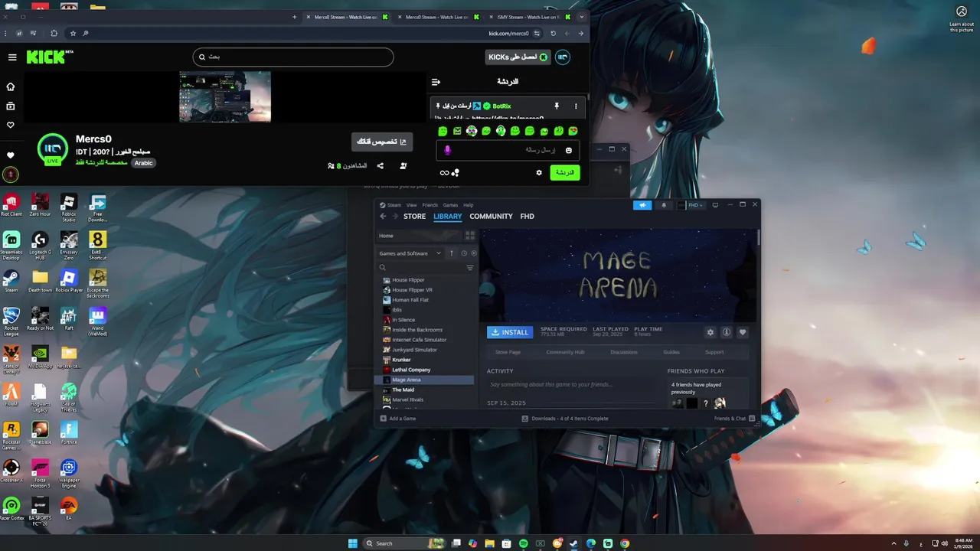Open browser tab list chevron
The height and width of the screenshot is (551, 980).
582,17
